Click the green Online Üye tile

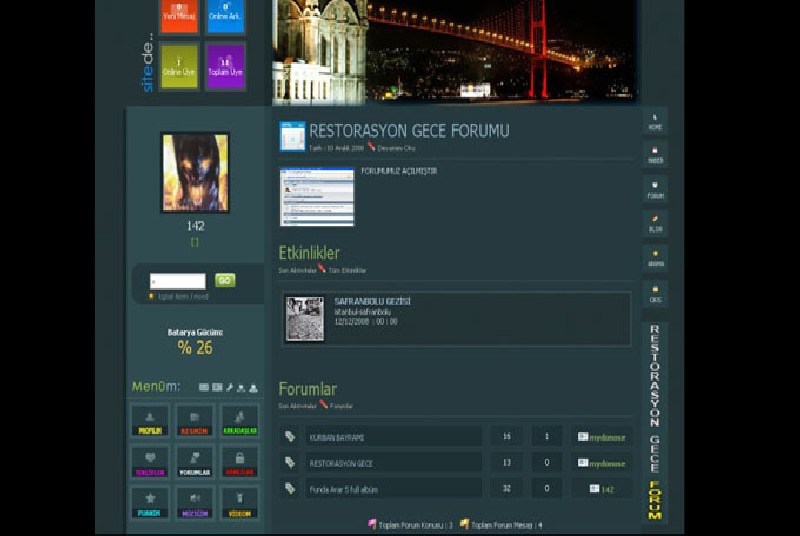coord(179,67)
